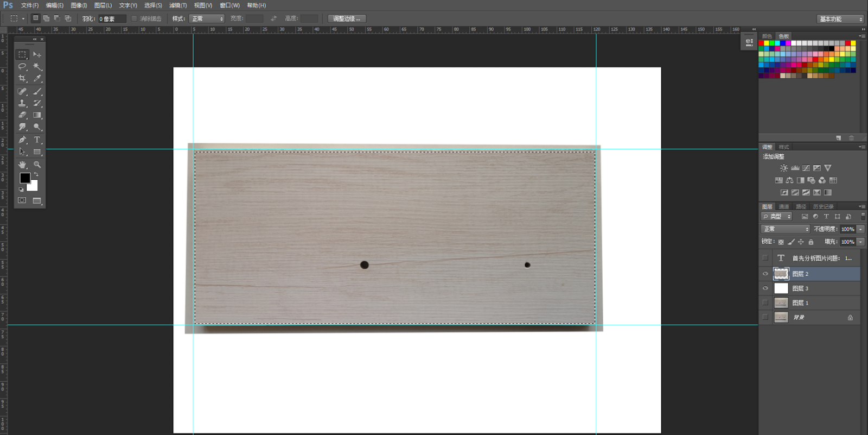Choose subtract-from-selection mode in options bar

click(x=57, y=18)
